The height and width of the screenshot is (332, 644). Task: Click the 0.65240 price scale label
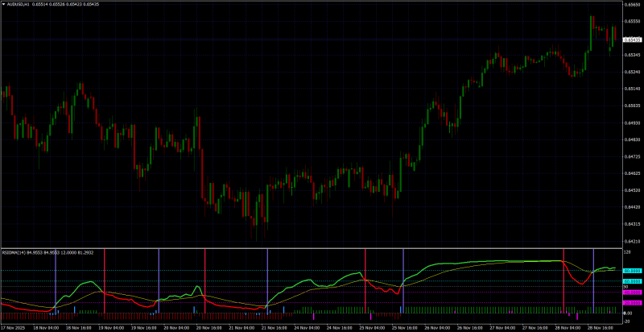tap(631, 72)
